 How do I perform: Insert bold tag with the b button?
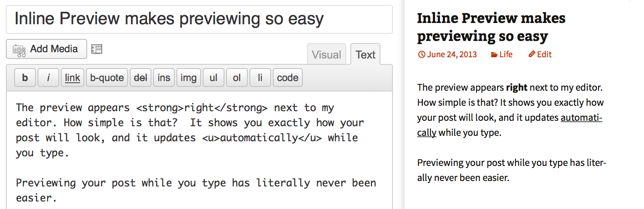click(x=25, y=78)
